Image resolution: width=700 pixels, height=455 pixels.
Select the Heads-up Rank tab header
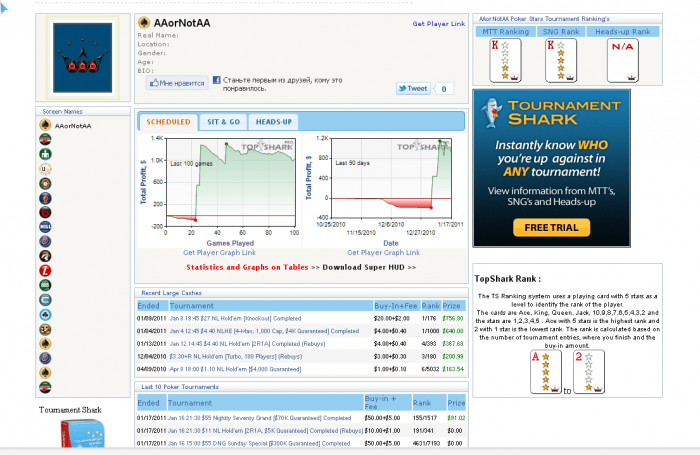(x=622, y=32)
